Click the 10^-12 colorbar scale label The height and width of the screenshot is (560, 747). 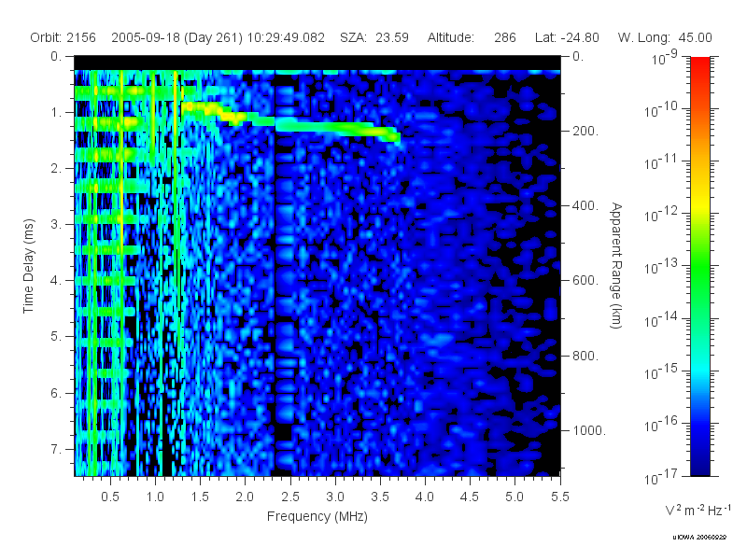(x=660, y=216)
